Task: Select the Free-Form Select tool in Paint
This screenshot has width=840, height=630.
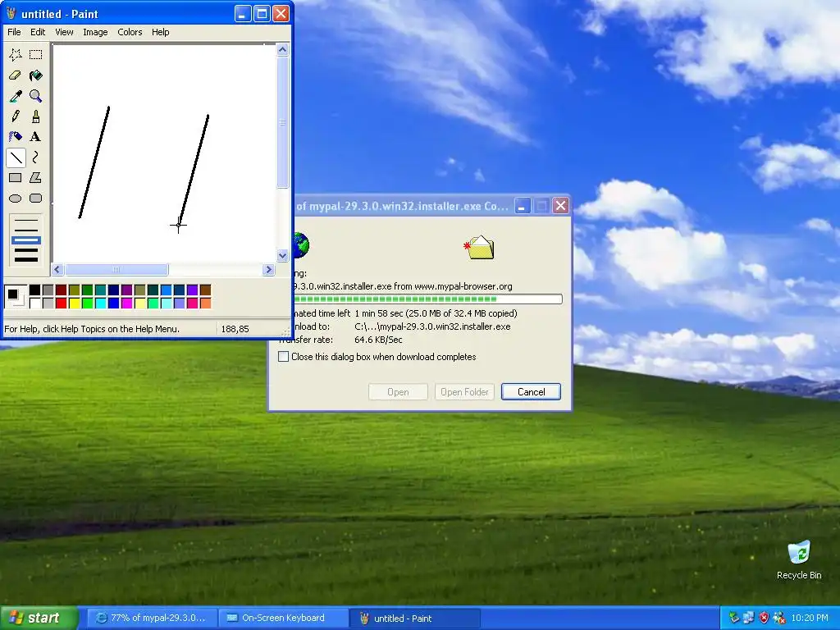Action: 16,54
